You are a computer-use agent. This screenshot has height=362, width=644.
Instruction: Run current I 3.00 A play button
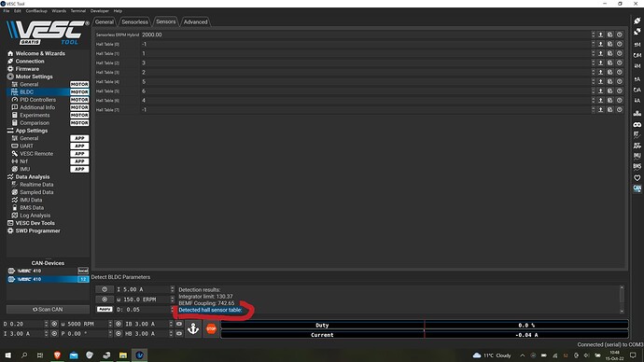54,334
